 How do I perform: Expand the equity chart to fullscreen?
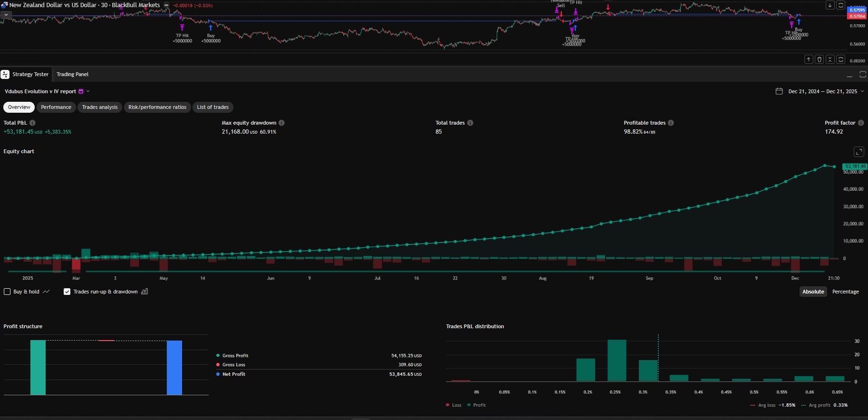point(858,152)
